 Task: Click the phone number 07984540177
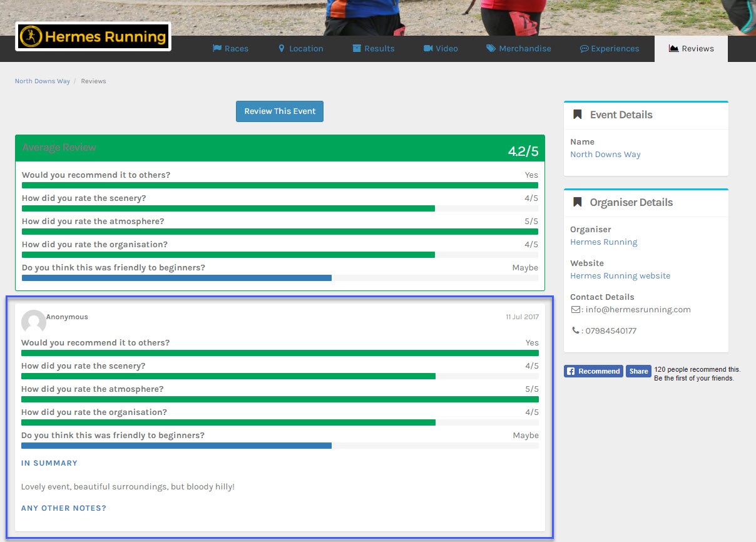611,331
